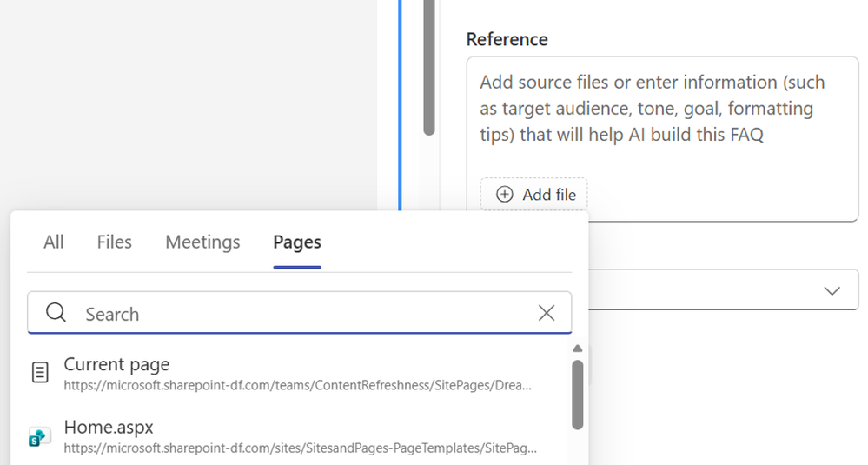Click the Home.aspx URL text
868x465 pixels.
300,448
